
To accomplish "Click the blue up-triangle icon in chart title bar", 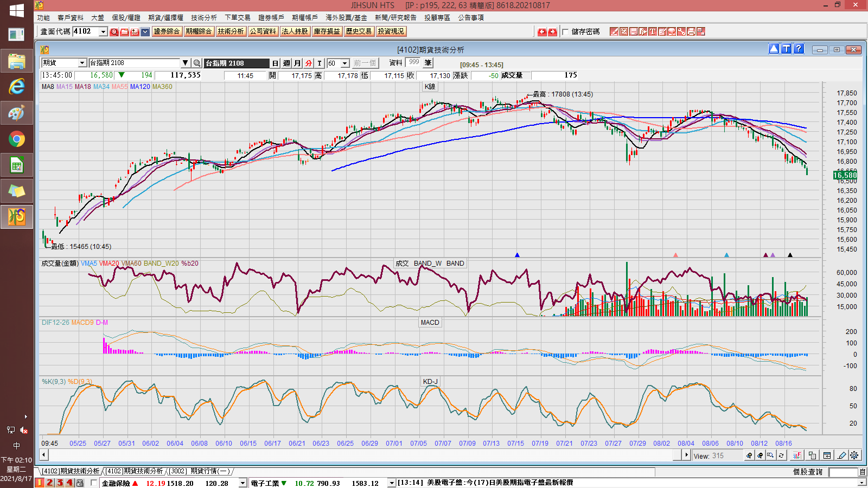I will [774, 49].
